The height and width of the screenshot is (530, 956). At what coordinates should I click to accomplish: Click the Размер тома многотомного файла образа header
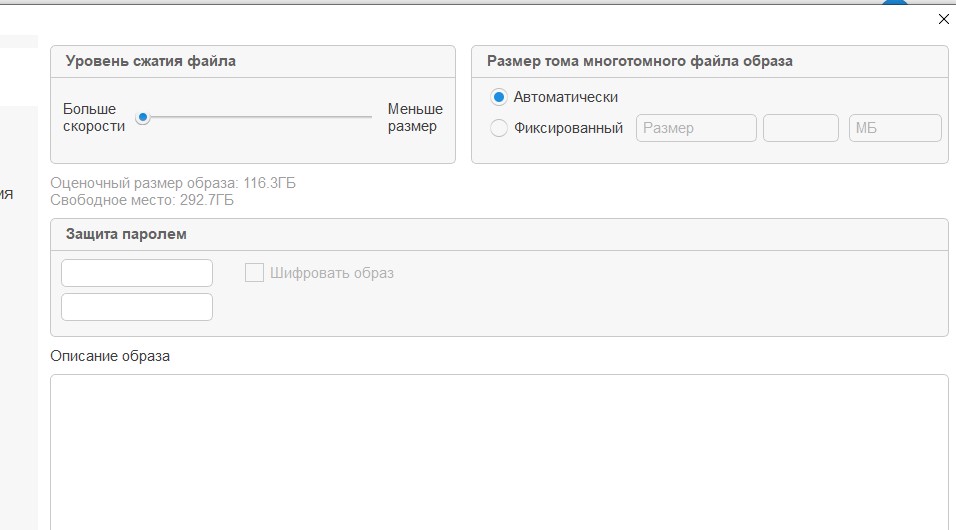click(640, 61)
